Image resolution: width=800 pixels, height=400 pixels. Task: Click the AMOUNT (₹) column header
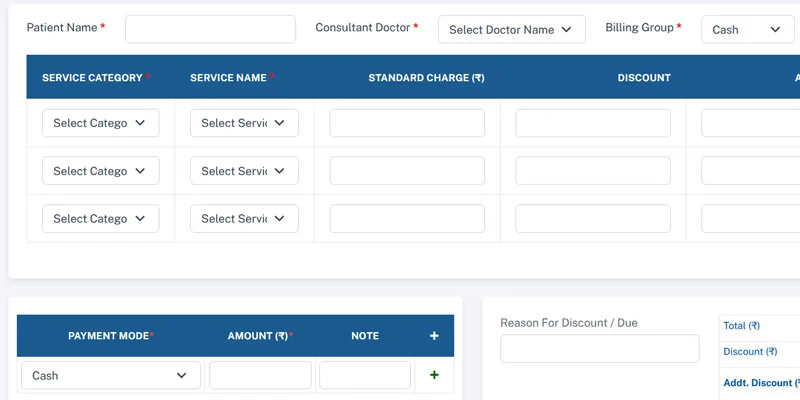point(258,336)
